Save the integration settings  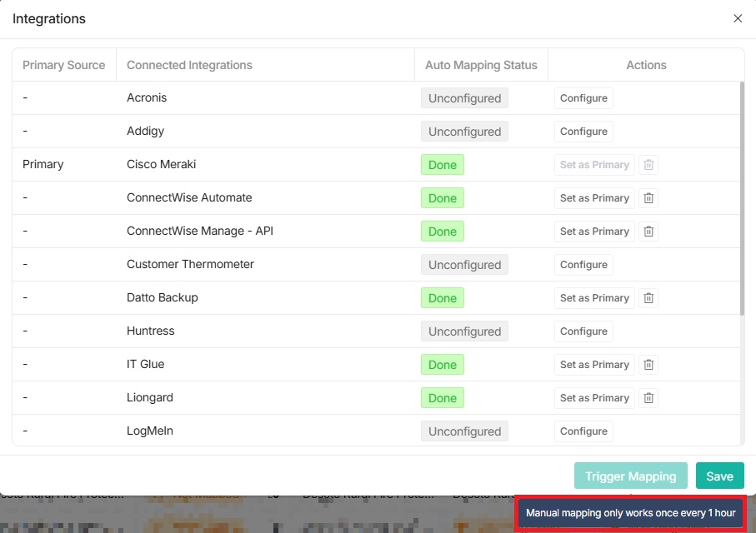coord(719,476)
